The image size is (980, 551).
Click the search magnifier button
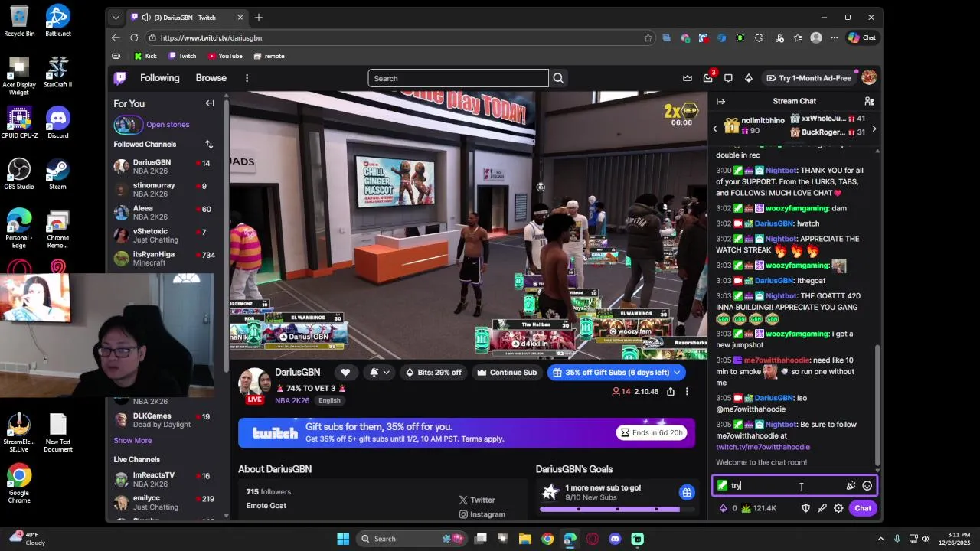point(558,78)
